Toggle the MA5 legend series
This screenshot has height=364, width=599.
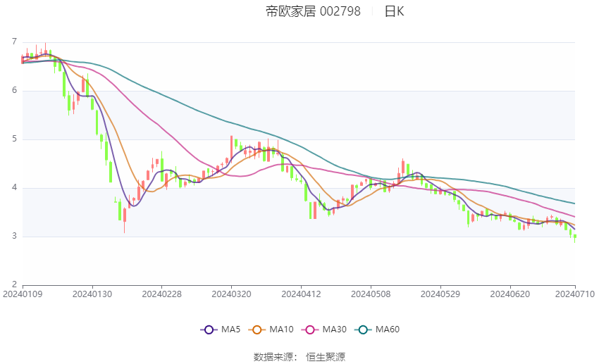(x=221, y=330)
